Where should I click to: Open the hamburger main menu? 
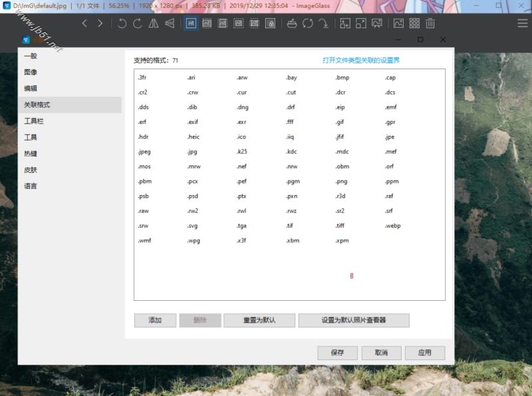[x=523, y=23]
